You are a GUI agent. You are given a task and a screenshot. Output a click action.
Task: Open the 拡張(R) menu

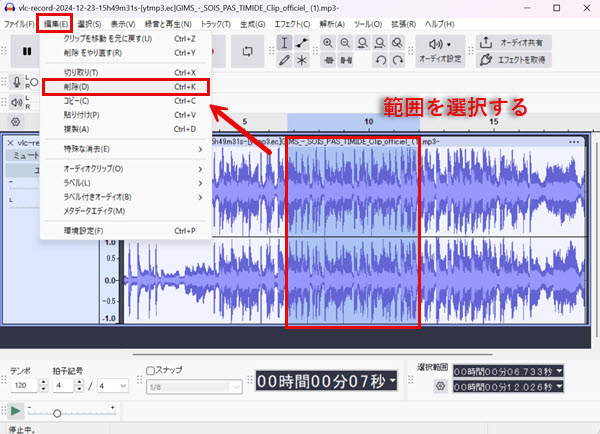pos(403,24)
